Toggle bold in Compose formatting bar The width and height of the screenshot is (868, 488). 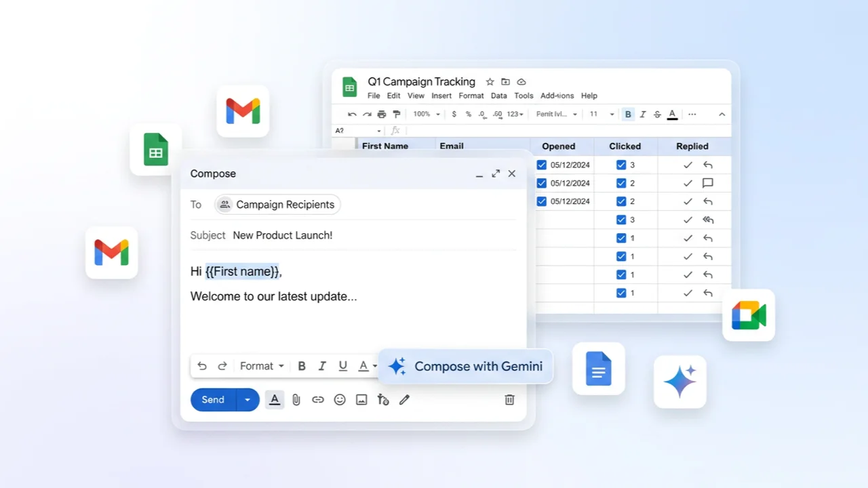tap(302, 366)
